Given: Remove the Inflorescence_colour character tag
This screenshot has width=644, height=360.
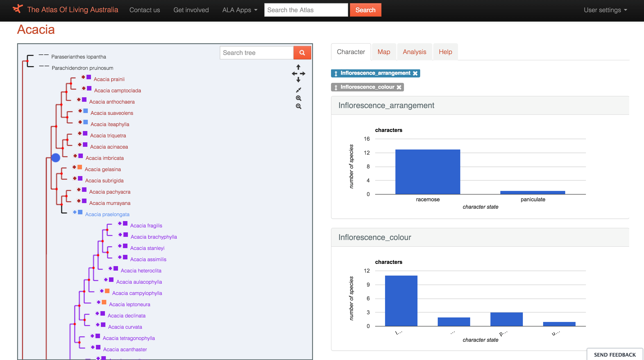Looking at the screenshot, I should coord(399,87).
